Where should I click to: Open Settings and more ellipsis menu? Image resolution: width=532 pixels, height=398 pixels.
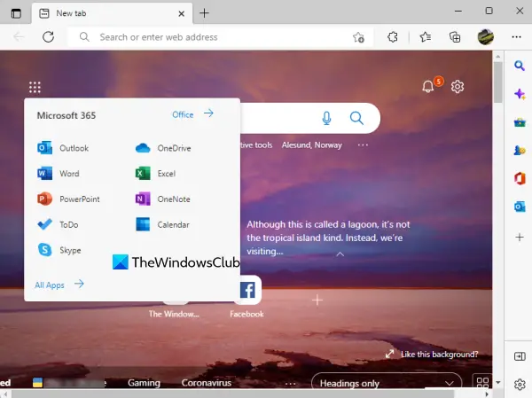[x=516, y=36]
